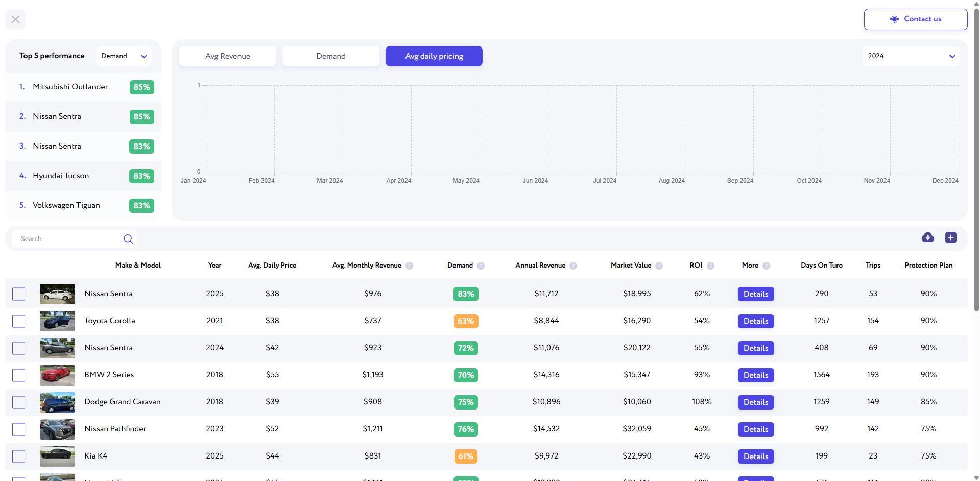Close the panel with the X icon

(15, 19)
